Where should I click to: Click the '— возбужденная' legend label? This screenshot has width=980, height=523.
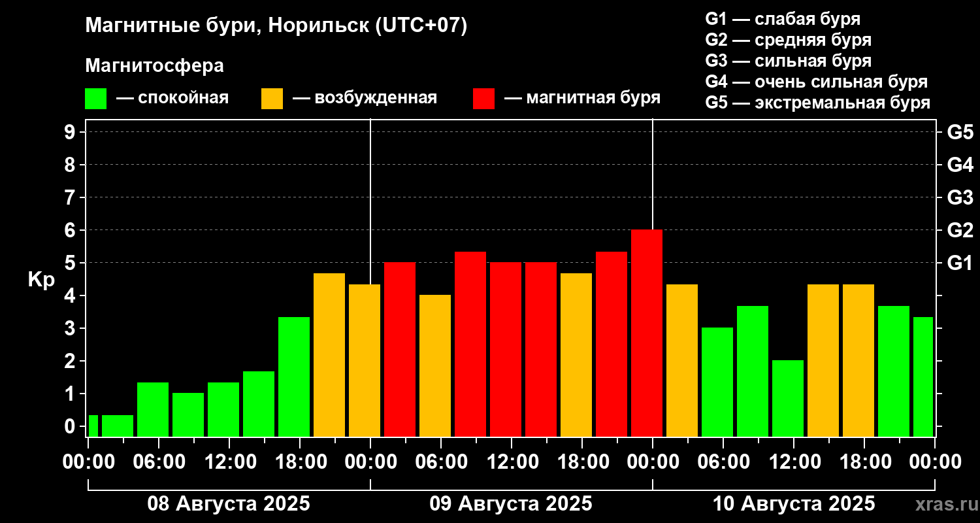pos(365,99)
